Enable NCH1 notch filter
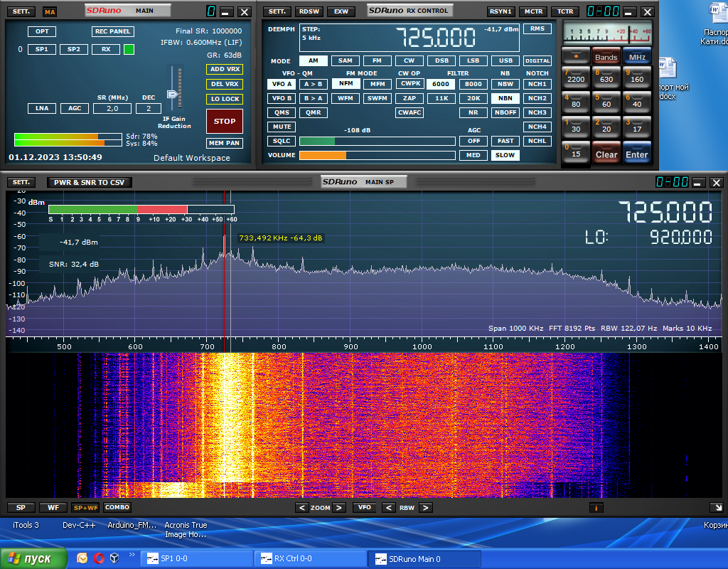The width and height of the screenshot is (728, 569). click(x=537, y=84)
